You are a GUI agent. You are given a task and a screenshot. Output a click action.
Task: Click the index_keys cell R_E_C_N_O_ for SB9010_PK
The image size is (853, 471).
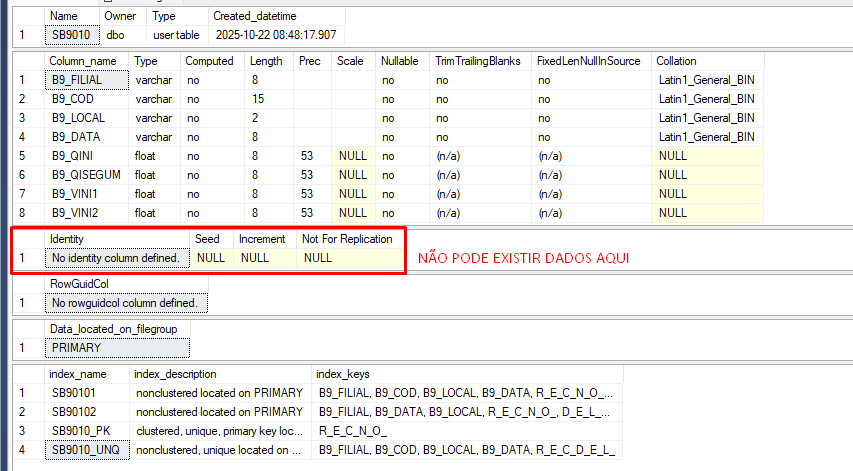[x=467, y=431]
